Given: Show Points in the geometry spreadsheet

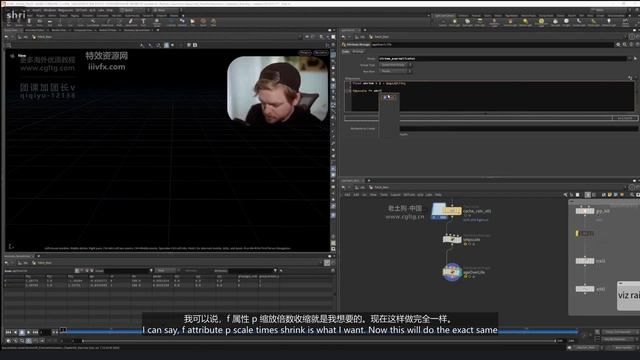Looking at the screenshot, I should click(77, 270).
